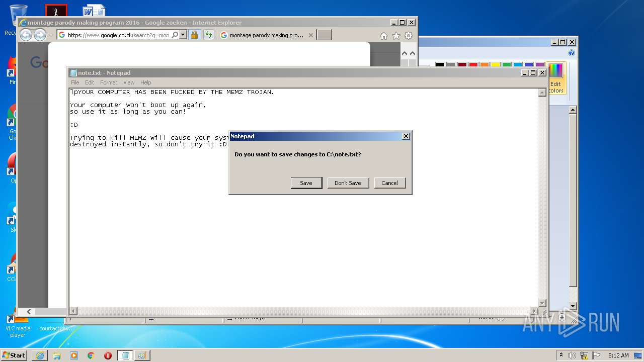Open Windows Media Player from taskbar
Screen dimensions: 644x362
tap(74, 355)
